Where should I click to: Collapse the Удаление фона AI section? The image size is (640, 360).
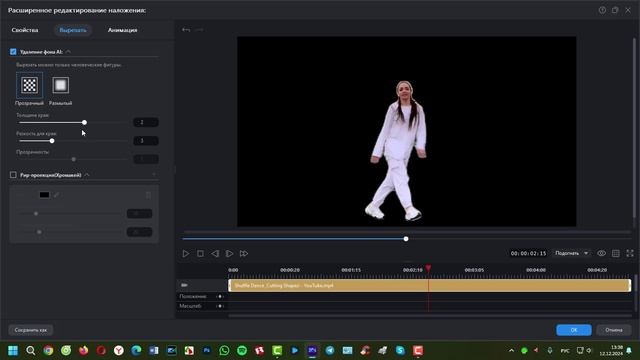pos(68,52)
